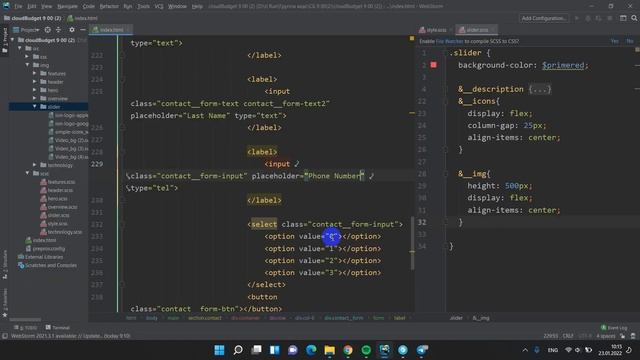Screen dimensions: 640x360
Task: Click the yellow warning marker in editor top corner
Action: tap(412, 38)
